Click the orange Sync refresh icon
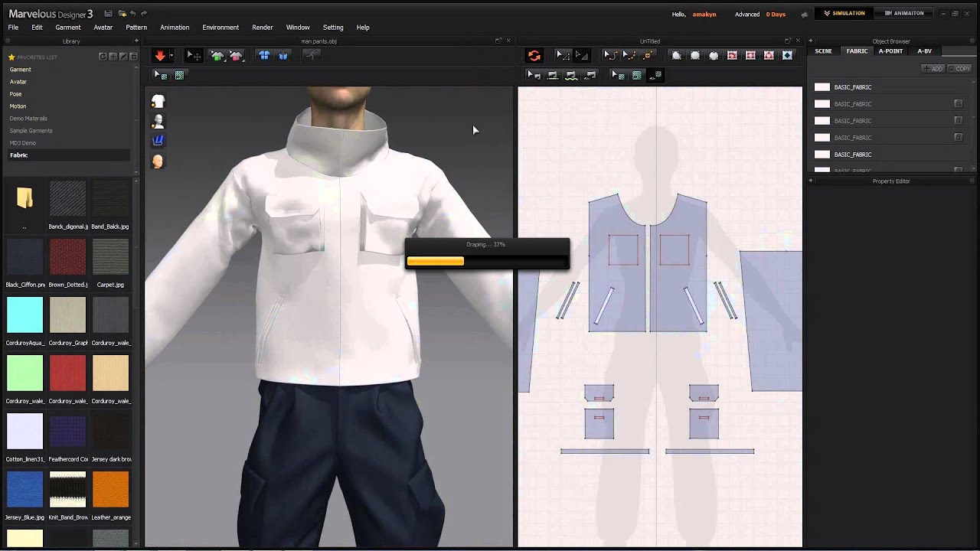This screenshot has width=980, height=551. (x=534, y=56)
